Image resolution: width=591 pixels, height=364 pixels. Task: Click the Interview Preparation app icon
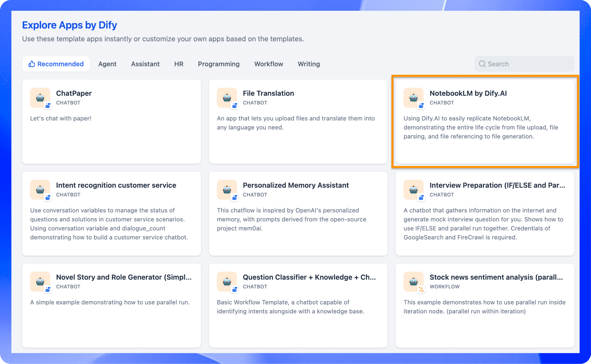[x=413, y=190]
